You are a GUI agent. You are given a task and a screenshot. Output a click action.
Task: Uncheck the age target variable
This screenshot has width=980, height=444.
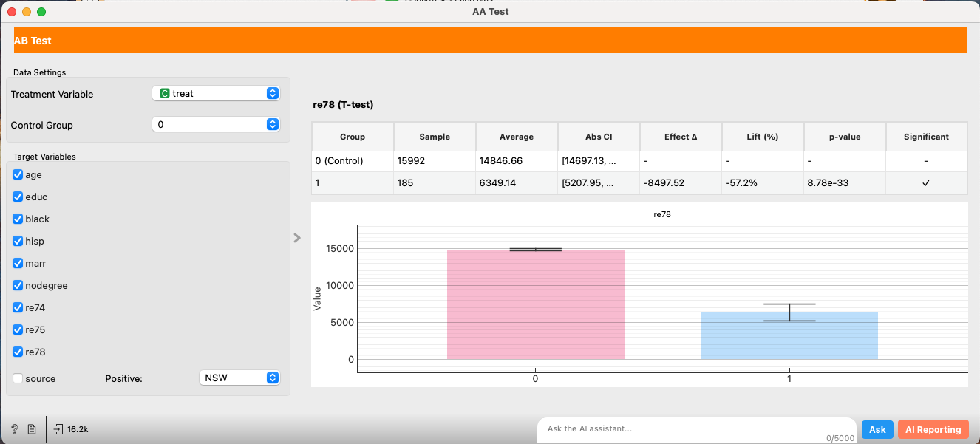(x=18, y=175)
